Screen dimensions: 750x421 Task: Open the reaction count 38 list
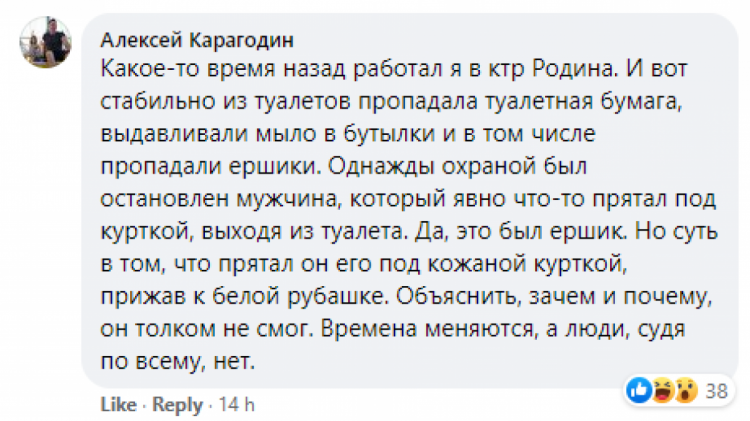(x=715, y=391)
